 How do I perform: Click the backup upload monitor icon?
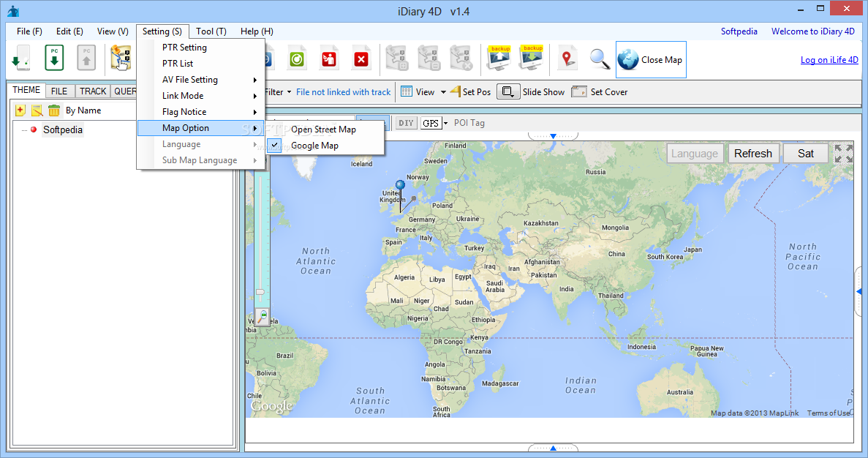click(499, 58)
